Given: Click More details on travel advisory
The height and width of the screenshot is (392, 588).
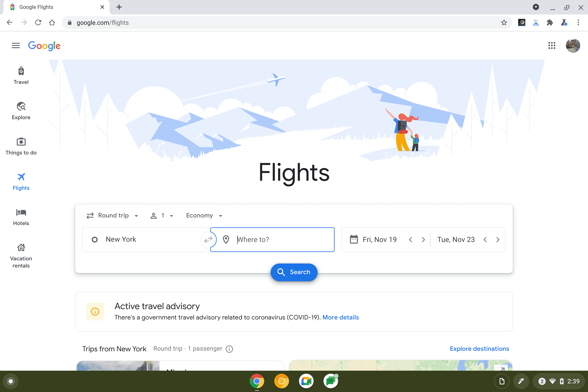Looking at the screenshot, I should [x=341, y=317].
